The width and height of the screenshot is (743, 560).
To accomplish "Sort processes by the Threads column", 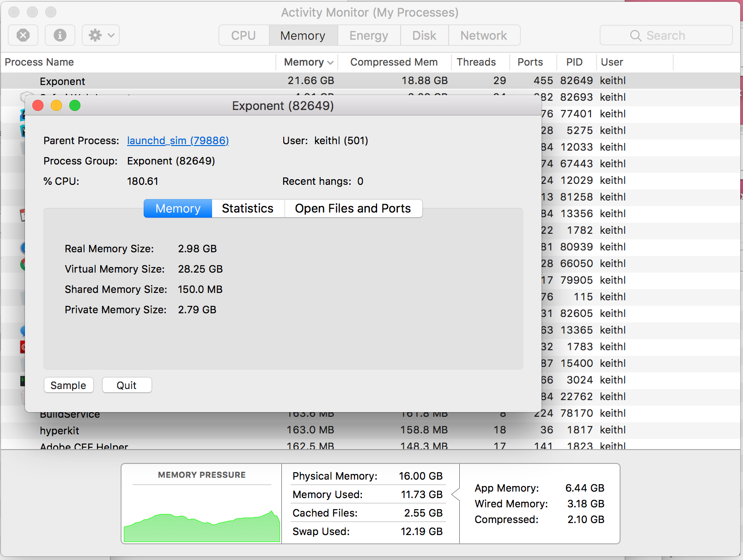I will pyautogui.click(x=476, y=62).
